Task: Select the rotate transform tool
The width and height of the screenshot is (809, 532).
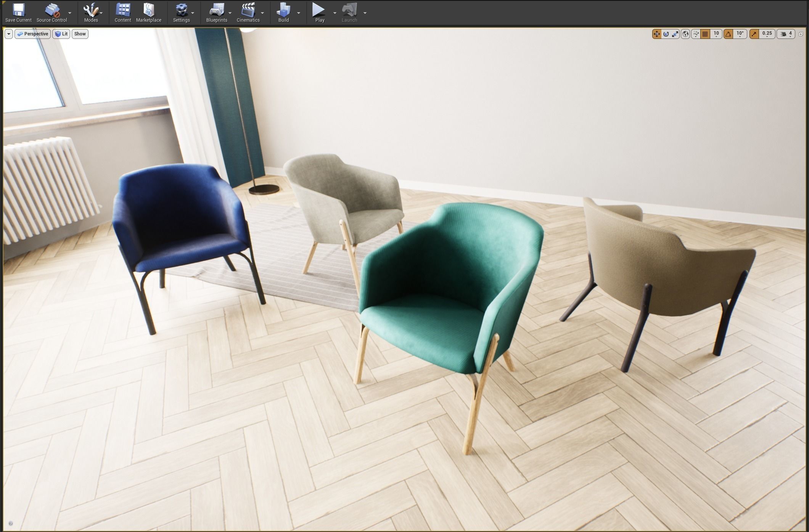Action: pyautogui.click(x=666, y=34)
